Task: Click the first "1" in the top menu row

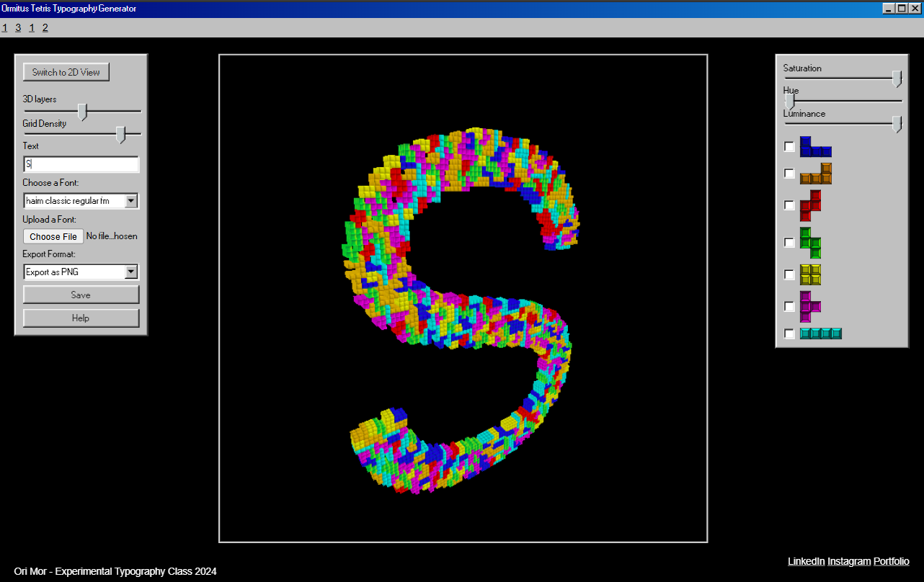Action: tap(4, 28)
